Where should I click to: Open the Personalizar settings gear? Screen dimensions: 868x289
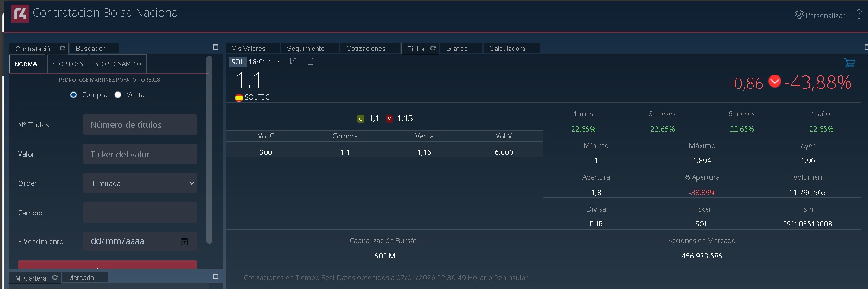coord(799,14)
